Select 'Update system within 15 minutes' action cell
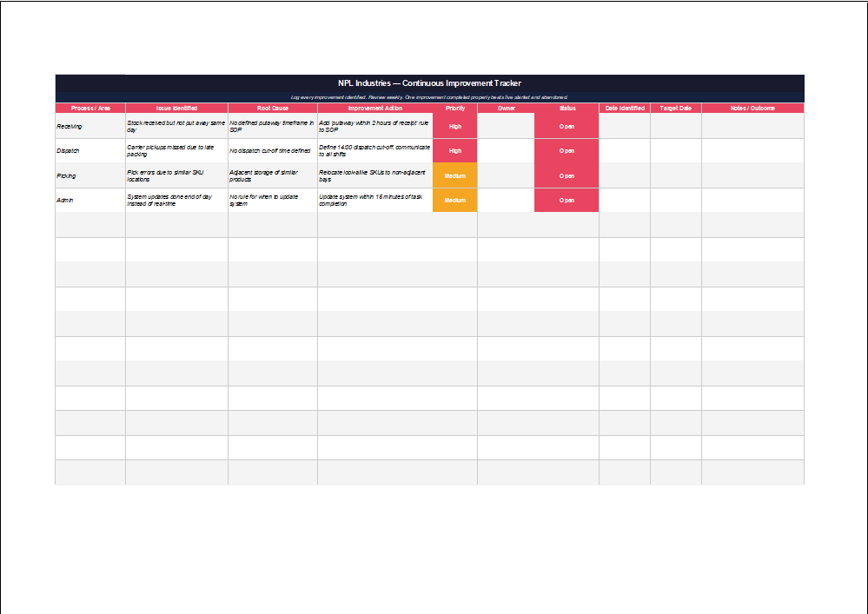 pos(375,201)
